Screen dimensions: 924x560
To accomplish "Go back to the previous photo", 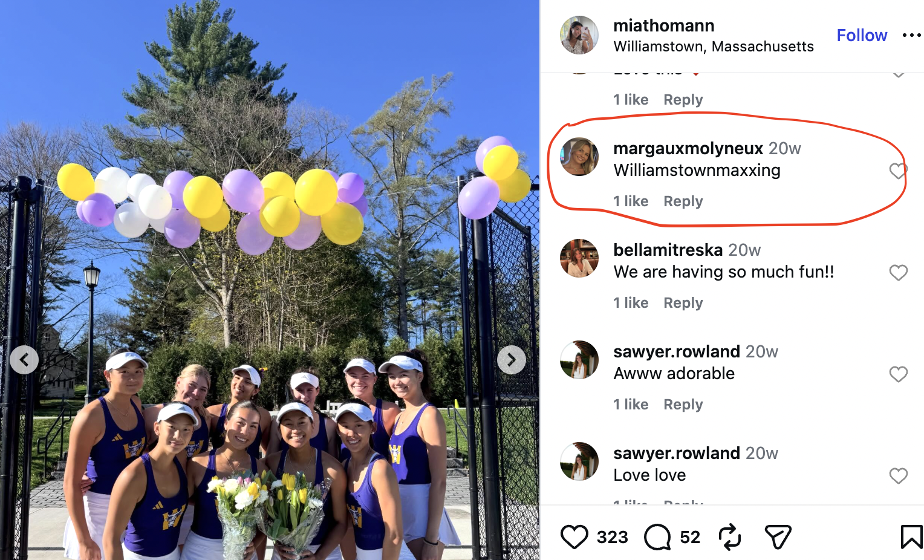I will click(x=24, y=360).
